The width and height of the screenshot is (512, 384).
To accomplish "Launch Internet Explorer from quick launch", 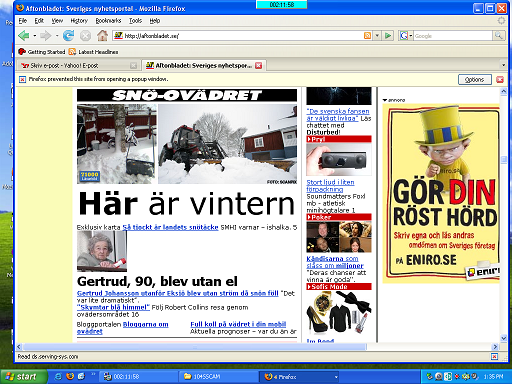I will coord(58,376).
